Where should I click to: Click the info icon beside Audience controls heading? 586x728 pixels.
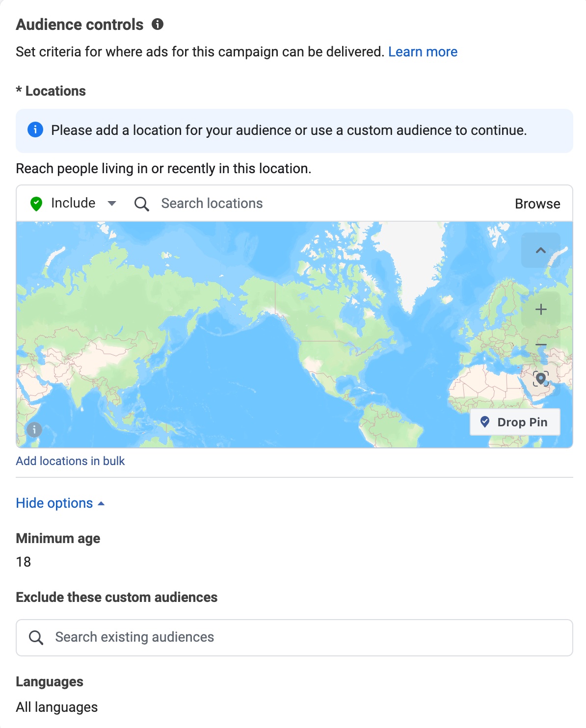click(x=157, y=24)
